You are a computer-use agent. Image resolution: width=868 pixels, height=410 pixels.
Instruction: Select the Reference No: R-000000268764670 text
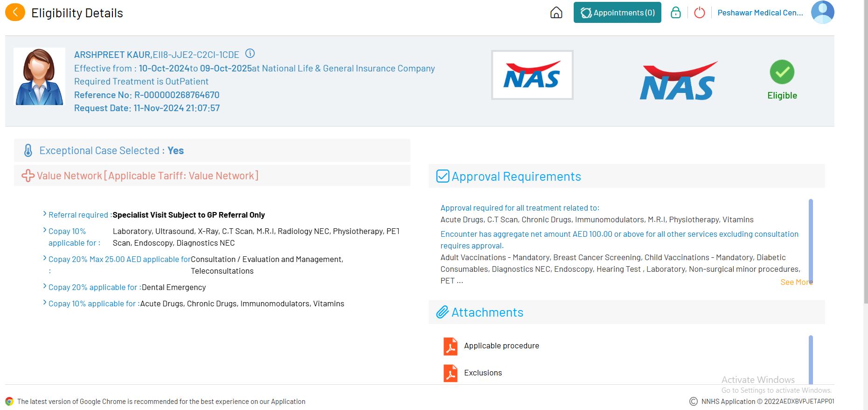[146, 95]
